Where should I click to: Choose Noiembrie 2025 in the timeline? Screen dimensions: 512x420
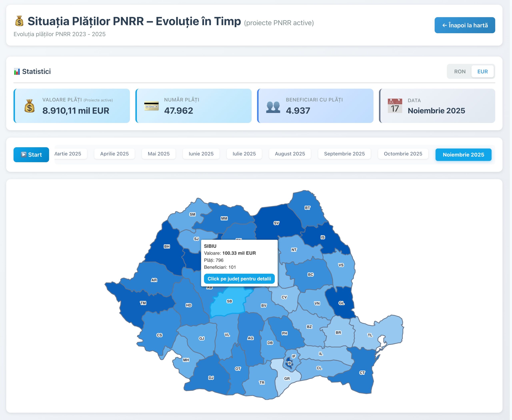coord(463,155)
